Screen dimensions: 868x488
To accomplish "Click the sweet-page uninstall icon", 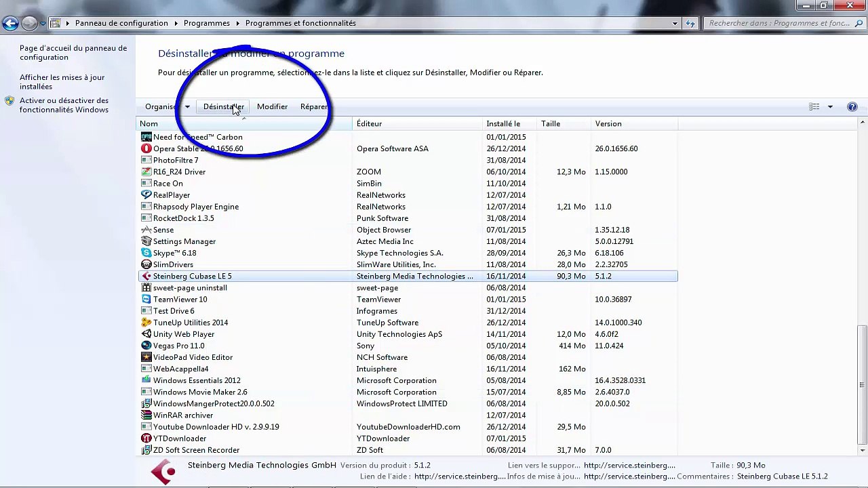I will click(x=146, y=287).
